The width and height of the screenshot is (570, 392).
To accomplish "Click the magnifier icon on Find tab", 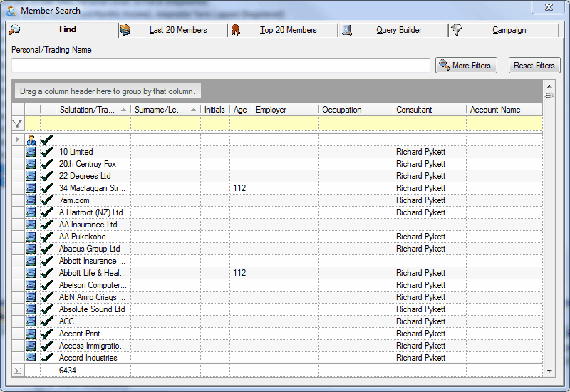I will 14,29.
